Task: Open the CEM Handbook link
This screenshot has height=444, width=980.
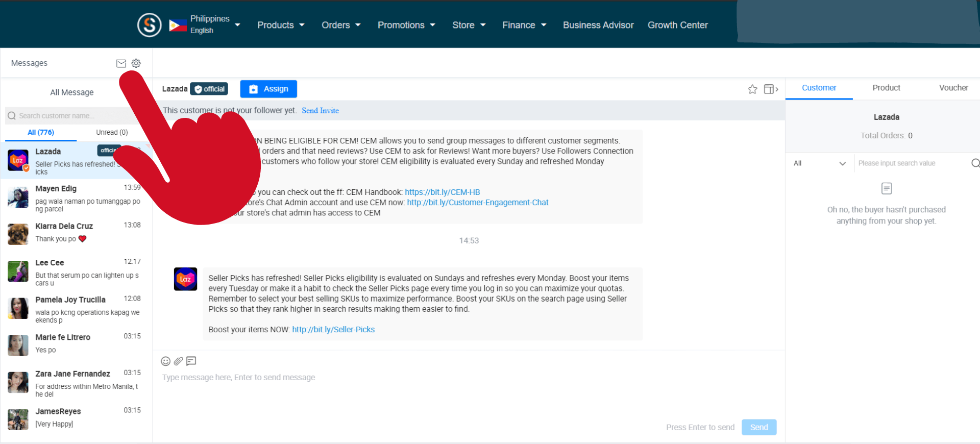Action: tap(443, 192)
